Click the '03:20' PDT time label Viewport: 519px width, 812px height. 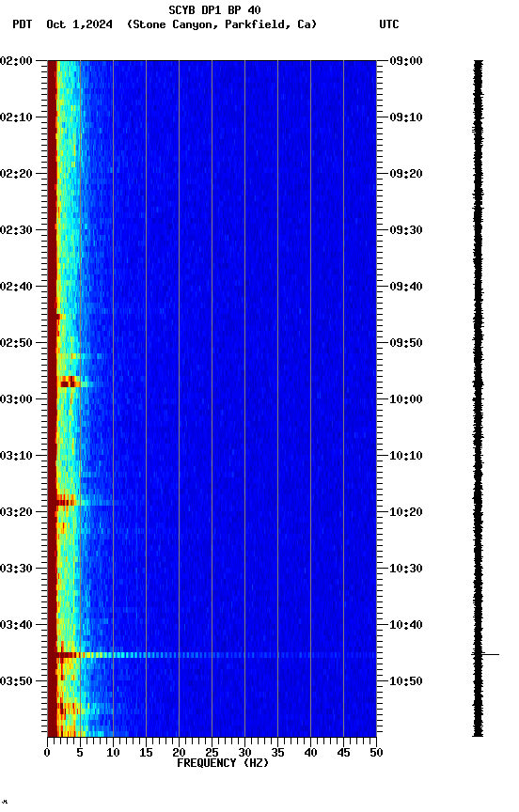click(x=16, y=512)
